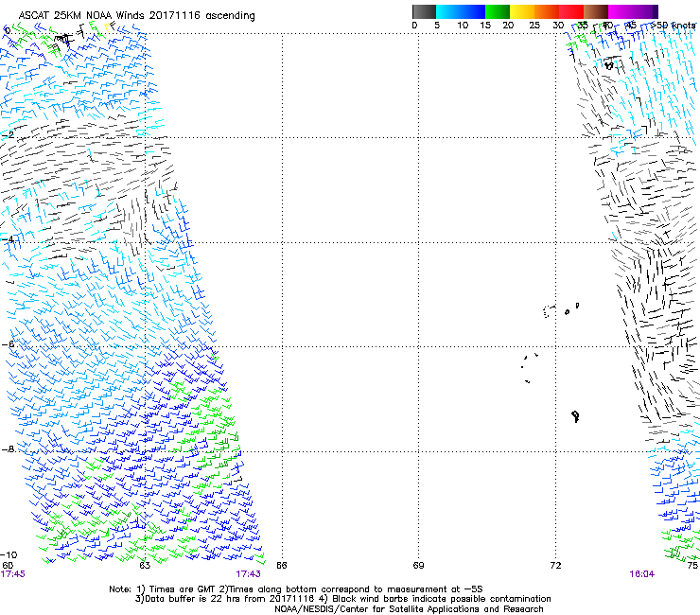Select the yellow 20-25 knots legend swatch

522,11
